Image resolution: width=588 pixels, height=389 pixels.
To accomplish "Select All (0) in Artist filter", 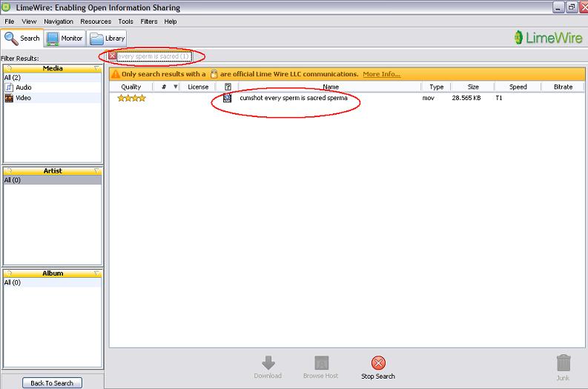I will coord(53,180).
